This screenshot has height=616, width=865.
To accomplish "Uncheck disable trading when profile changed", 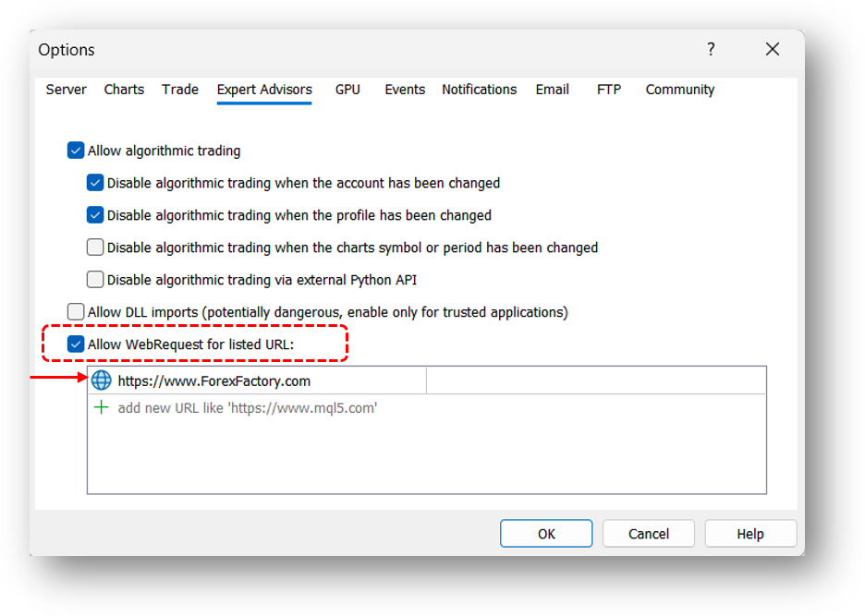I will (x=95, y=215).
